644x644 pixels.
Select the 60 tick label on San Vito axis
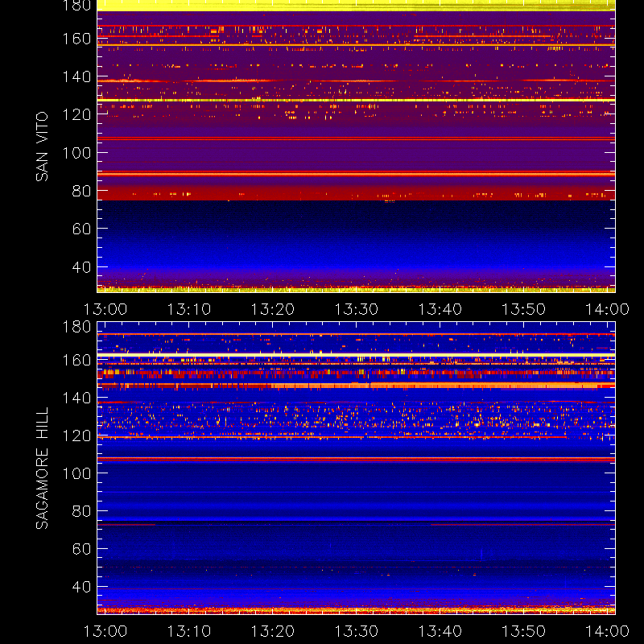coord(81,229)
